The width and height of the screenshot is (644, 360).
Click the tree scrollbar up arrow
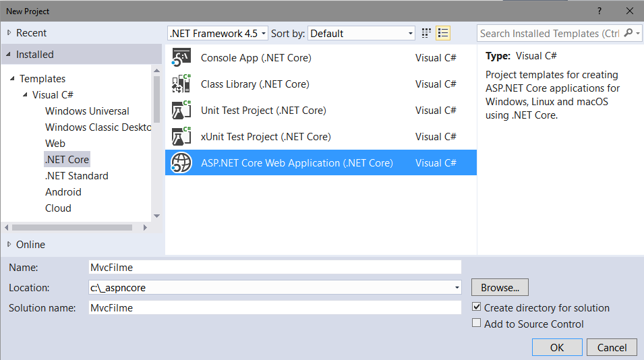[156, 71]
